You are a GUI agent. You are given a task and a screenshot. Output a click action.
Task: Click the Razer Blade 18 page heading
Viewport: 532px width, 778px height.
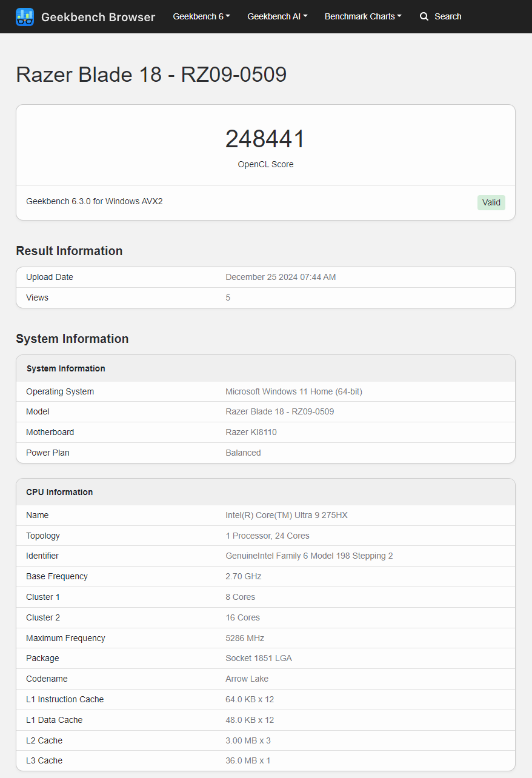click(x=151, y=75)
